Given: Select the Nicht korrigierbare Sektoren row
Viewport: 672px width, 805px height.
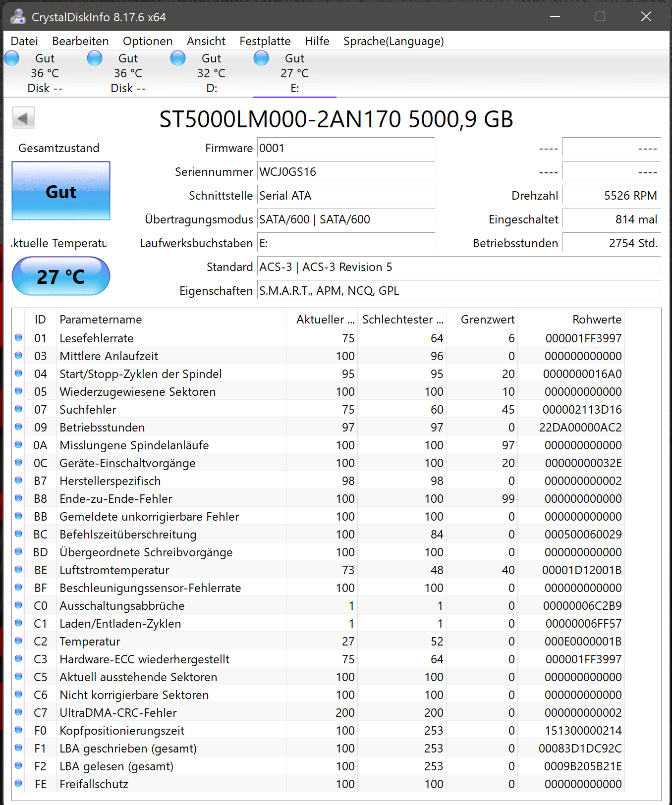Looking at the screenshot, I should [x=318, y=695].
